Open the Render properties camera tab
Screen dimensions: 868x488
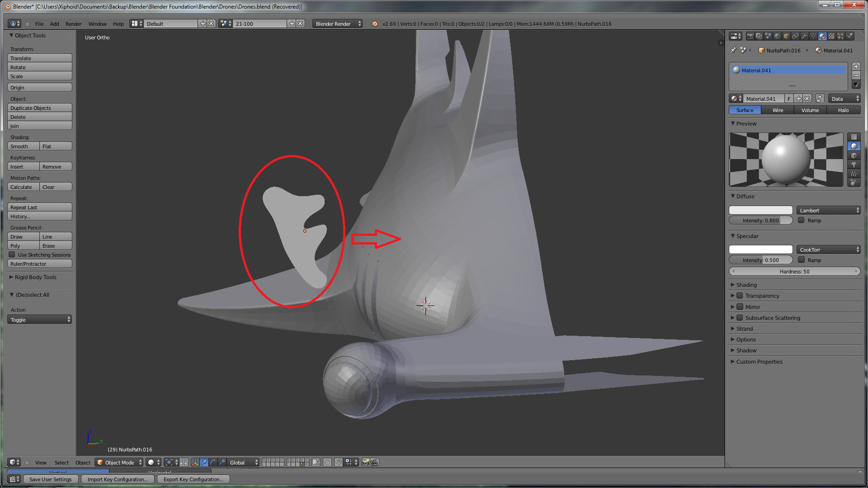point(750,36)
